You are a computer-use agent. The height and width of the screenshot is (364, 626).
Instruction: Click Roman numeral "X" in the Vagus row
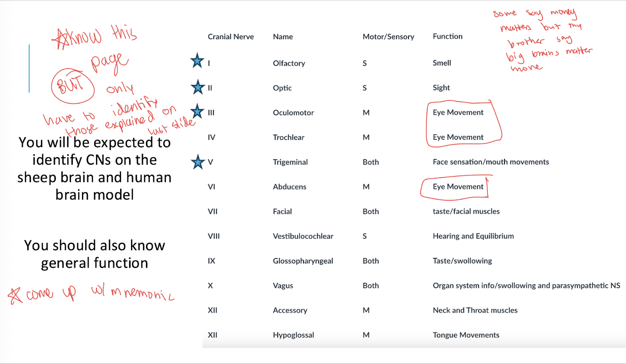(210, 286)
